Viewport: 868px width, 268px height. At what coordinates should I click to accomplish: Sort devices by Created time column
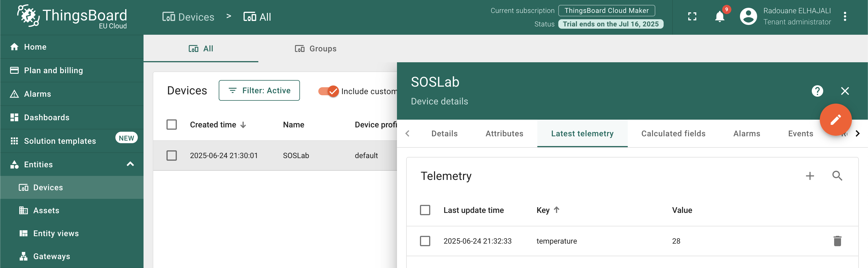click(218, 125)
